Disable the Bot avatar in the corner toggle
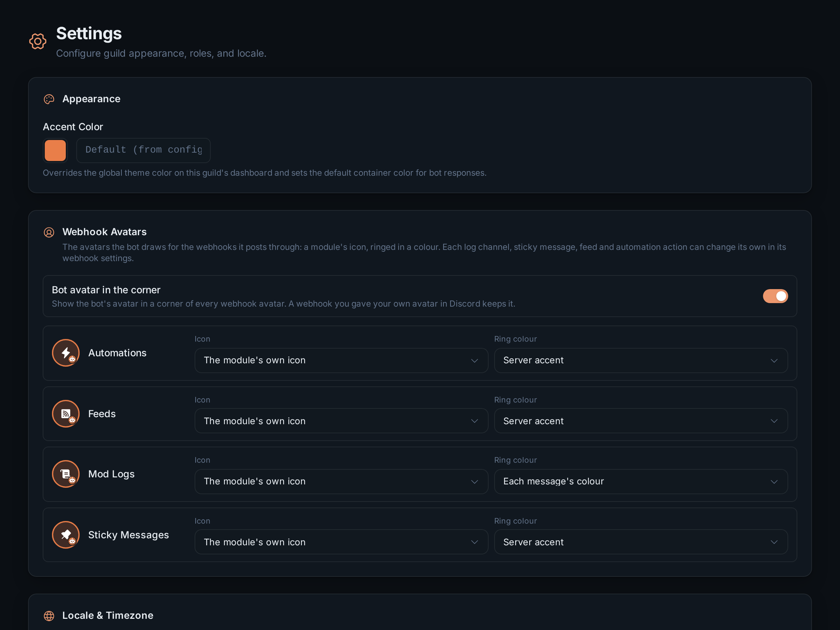Image resolution: width=840 pixels, height=630 pixels. pyautogui.click(x=776, y=296)
